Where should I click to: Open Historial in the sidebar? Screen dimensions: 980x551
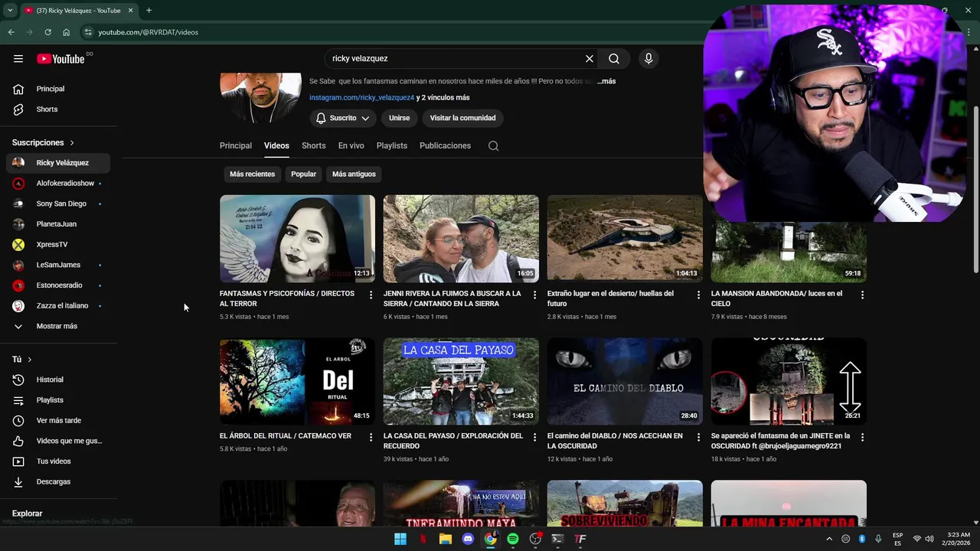click(58, 380)
